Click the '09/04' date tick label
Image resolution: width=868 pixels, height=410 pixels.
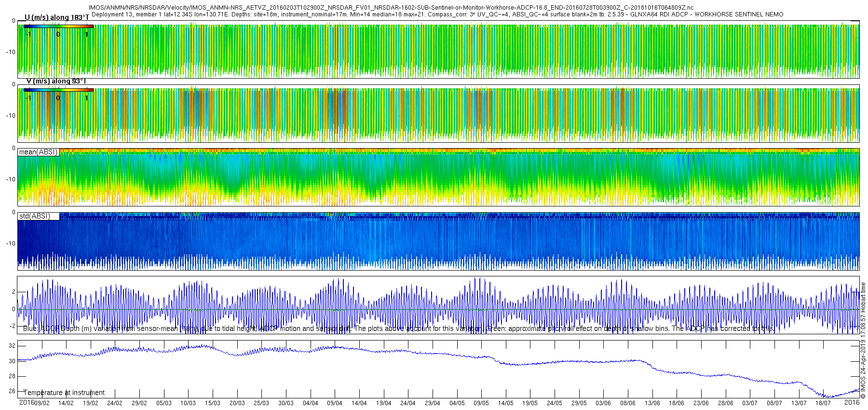tap(335, 403)
